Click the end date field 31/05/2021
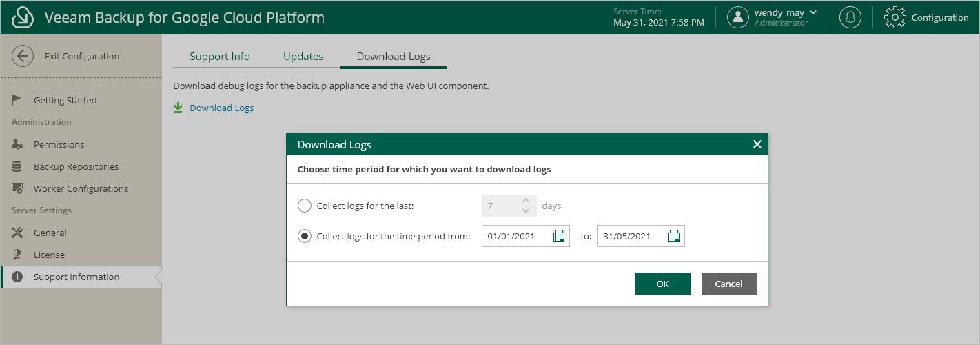Viewport: 980px width, 345px height. click(x=641, y=236)
